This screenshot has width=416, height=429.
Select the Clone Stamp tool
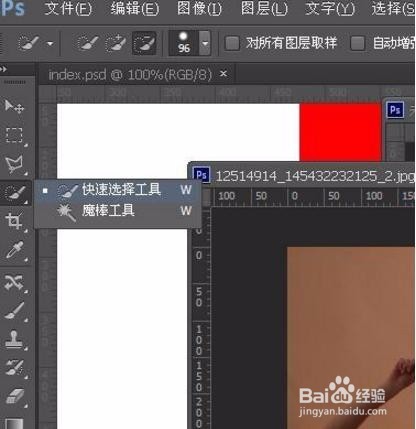coord(14,339)
